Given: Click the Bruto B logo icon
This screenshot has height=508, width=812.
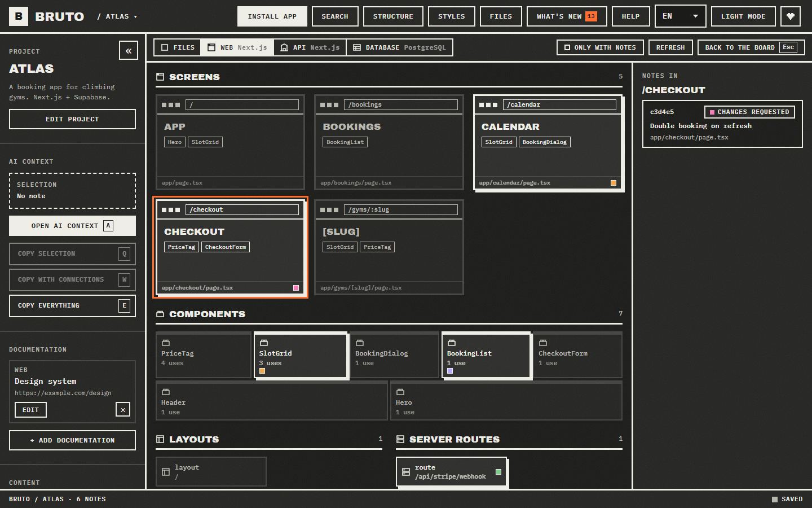Looking at the screenshot, I should point(19,16).
